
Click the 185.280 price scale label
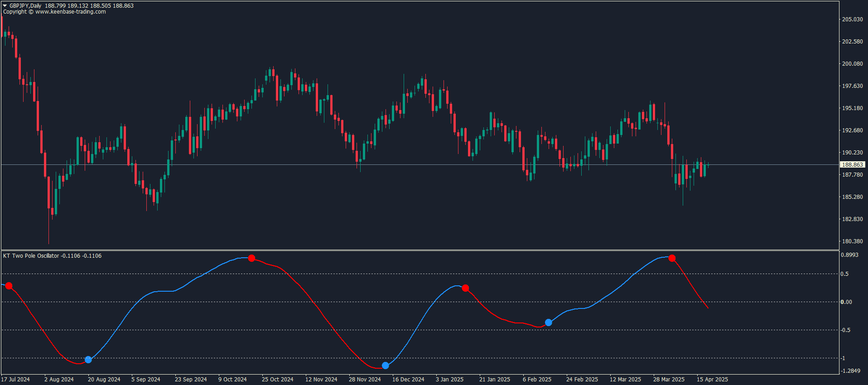(853, 197)
